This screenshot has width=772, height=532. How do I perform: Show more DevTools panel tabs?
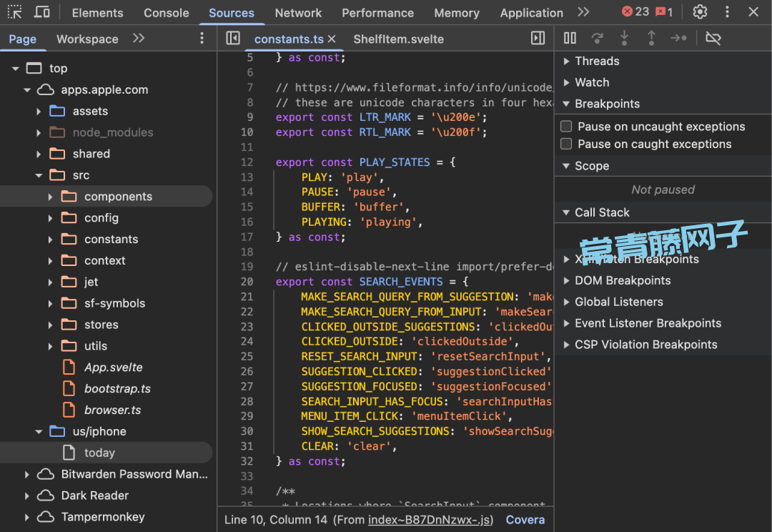[583, 12]
